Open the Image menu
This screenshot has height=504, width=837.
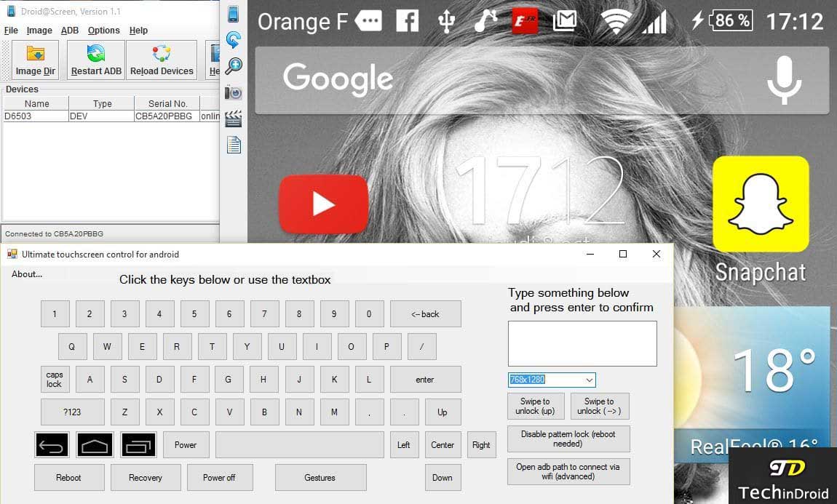pyautogui.click(x=39, y=31)
